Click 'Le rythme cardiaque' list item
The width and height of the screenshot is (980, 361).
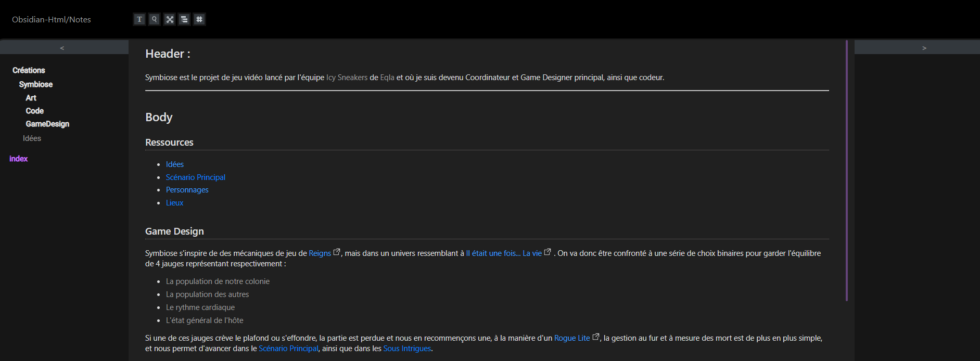click(200, 307)
